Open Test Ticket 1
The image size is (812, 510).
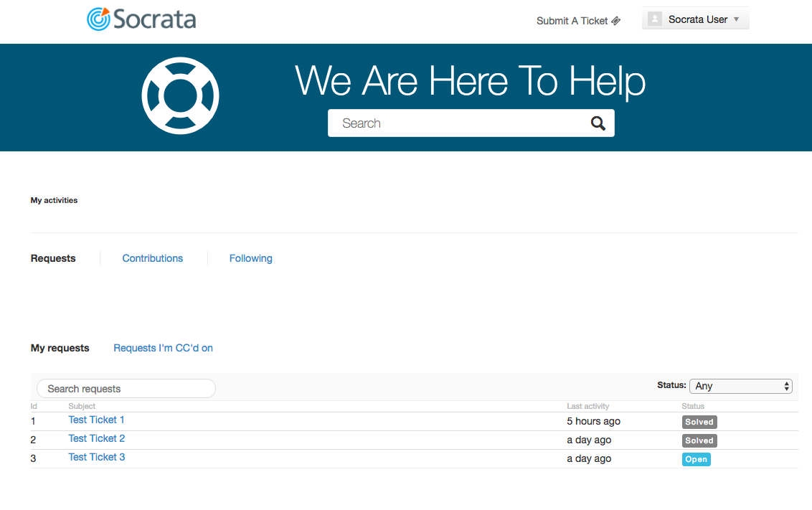[x=96, y=420]
